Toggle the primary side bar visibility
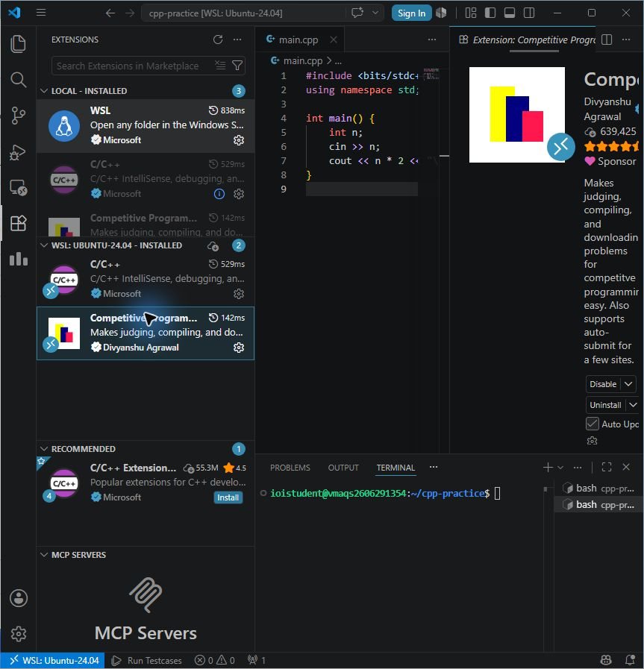Viewport: 644px width, 669px height. 490,13
